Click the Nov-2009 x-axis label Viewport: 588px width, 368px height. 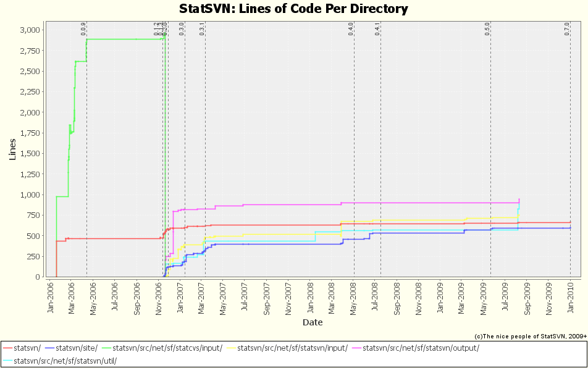tap(548, 299)
